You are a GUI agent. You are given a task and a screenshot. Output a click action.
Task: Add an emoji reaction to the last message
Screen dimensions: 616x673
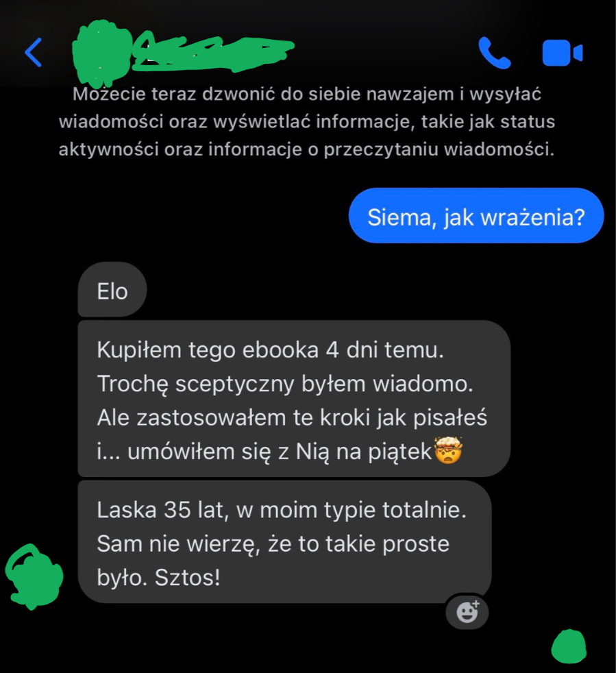click(x=467, y=611)
